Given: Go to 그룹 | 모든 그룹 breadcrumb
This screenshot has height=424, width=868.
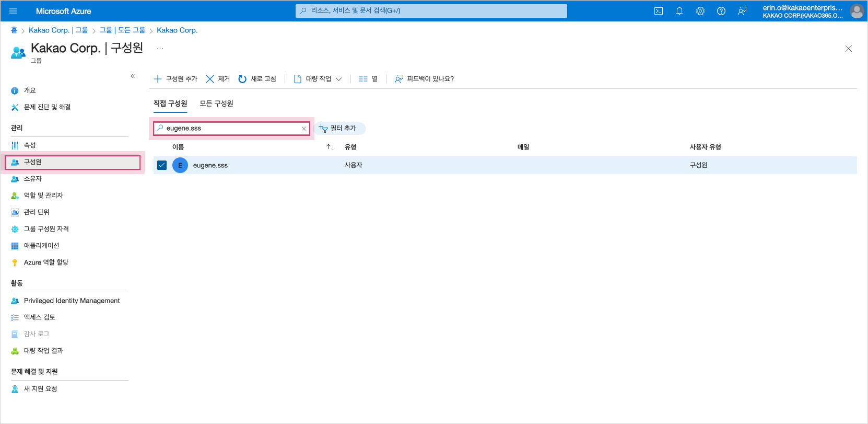Looking at the screenshot, I should click(122, 30).
